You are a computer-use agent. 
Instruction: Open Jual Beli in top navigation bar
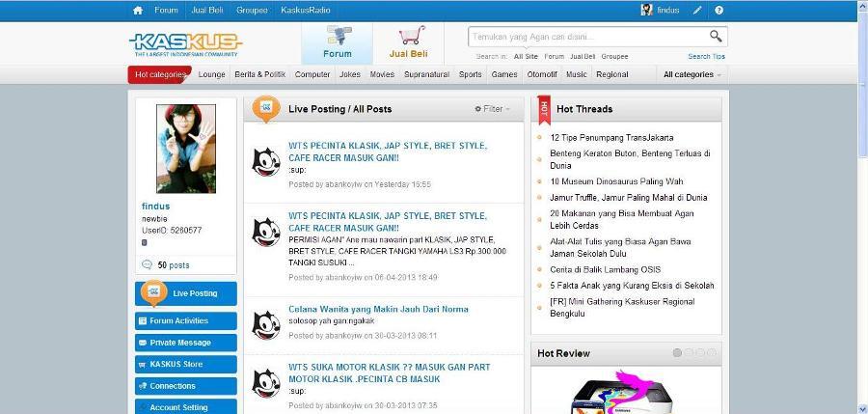[x=207, y=10]
